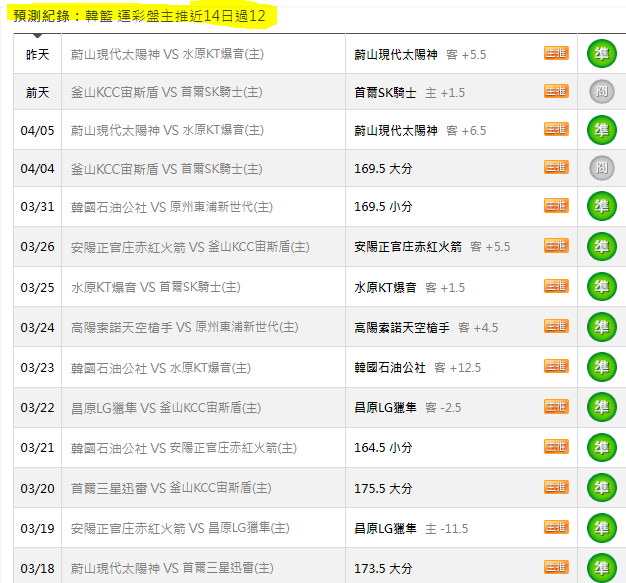Viewport: 626px width, 583px height.
Task: Open the 04/04 matchup 釜山KCC宙斯盾 VS 首爾SK騎士
Action: pyautogui.click(x=166, y=169)
